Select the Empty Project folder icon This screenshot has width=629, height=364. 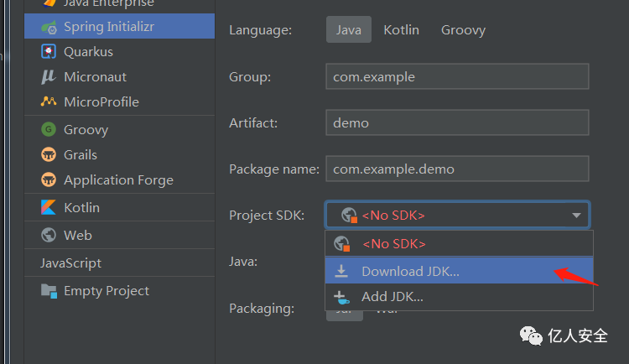(x=49, y=291)
